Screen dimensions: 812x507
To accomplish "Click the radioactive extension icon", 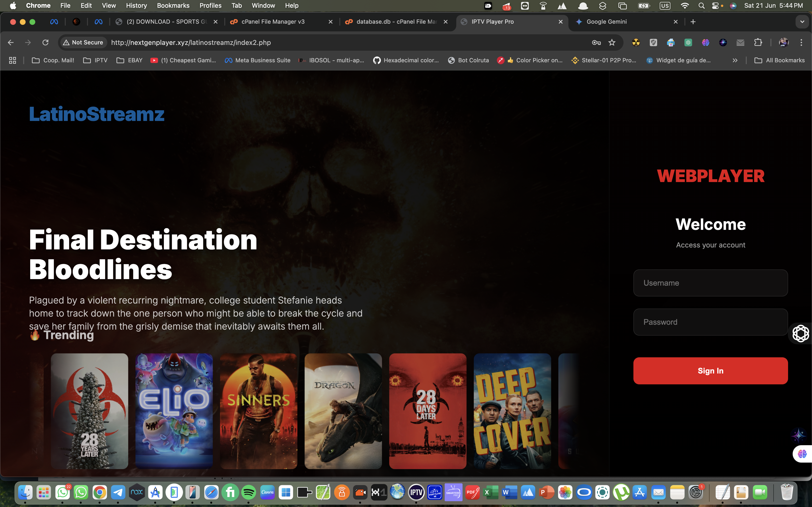I will [x=637, y=42].
